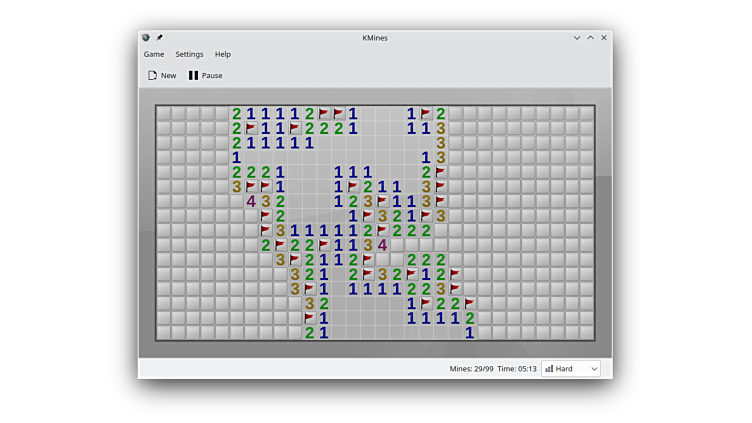Viewport: 752px width, 423px height.
Task: Toggle the pin window icon in title bar
Action: pos(159,38)
